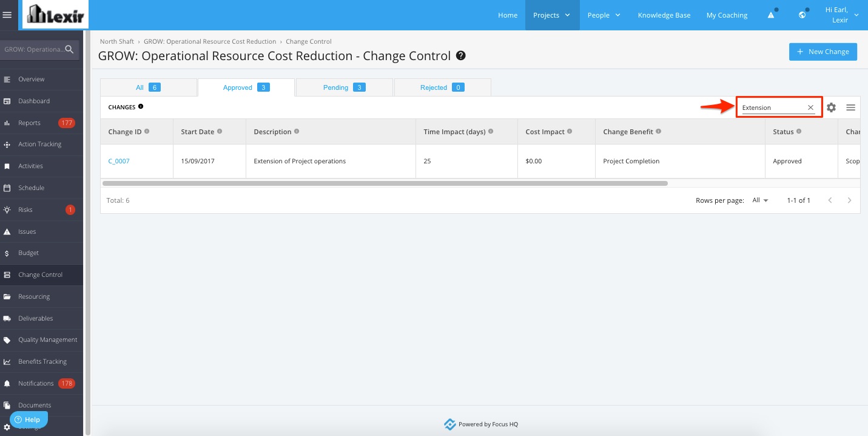The height and width of the screenshot is (436, 868).
Task: Click the horizontal scrollbar under the changes table
Action: [x=385, y=183]
